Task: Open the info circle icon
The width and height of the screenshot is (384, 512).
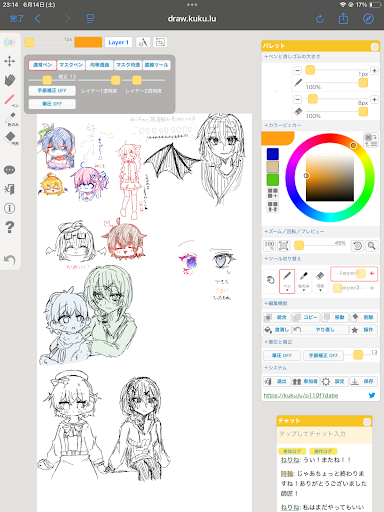Action: (9, 208)
